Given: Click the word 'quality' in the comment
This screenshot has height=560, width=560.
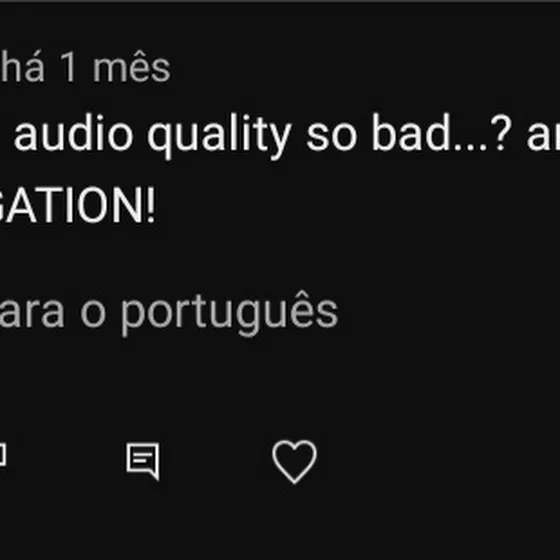Looking at the screenshot, I should coord(220,136).
